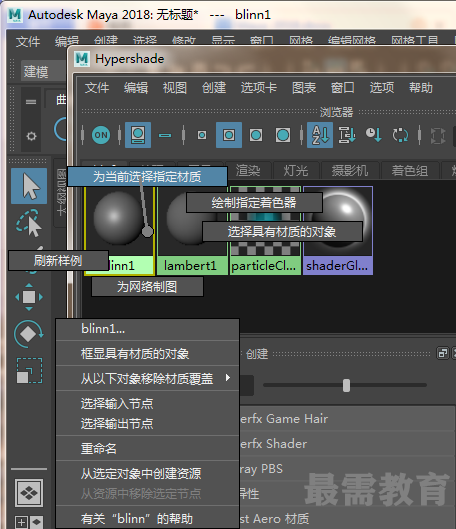Select the arrow Select tool
Viewport: 456px width, 529px height.
click(x=29, y=186)
